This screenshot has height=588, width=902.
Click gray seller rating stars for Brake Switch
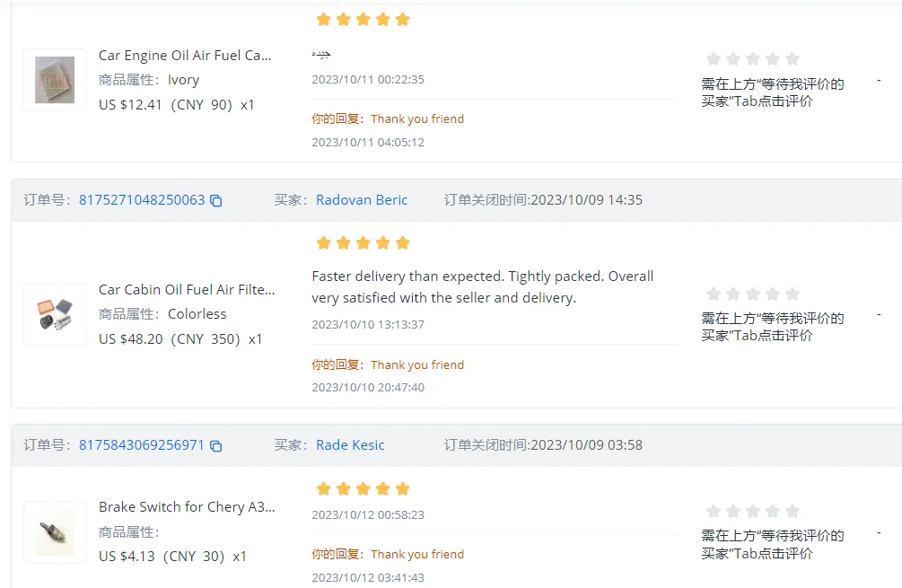point(752,512)
